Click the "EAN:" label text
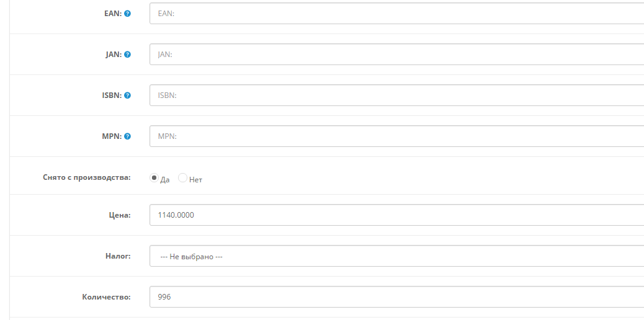 coord(112,13)
